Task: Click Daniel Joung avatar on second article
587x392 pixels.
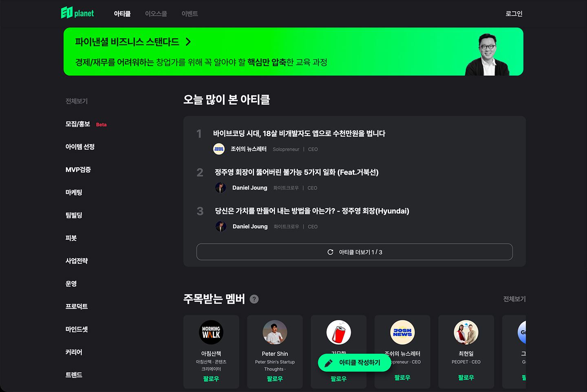Action: click(x=221, y=188)
